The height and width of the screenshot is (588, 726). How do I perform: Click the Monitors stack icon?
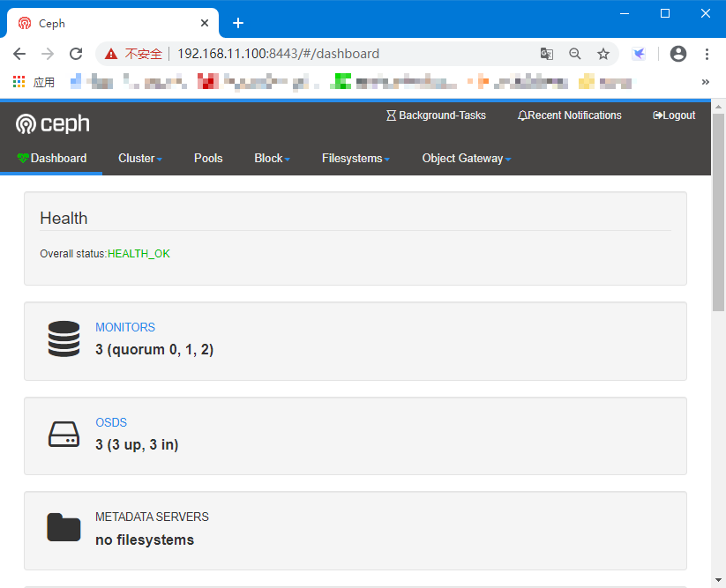tap(64, 339)
